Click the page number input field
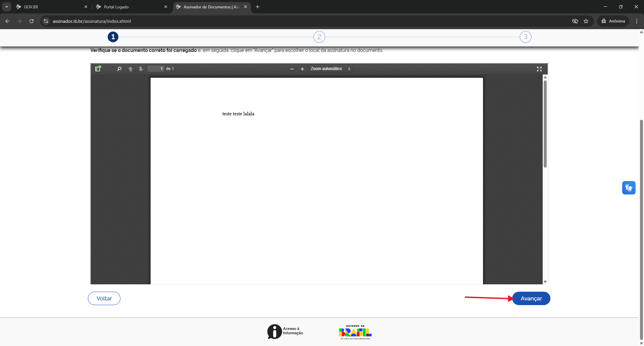644x346 pixels. click(156, 69)
